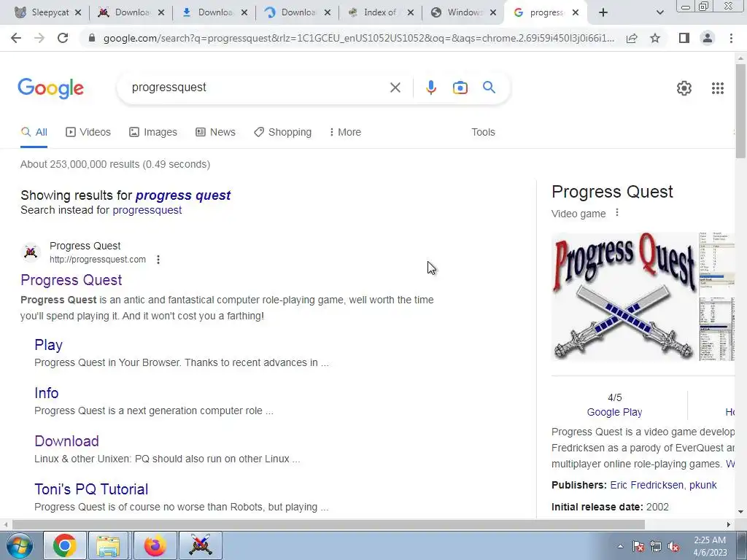This screenshot has height=560, width=747.
Task: Click the clock showing 2:25 AM
Action: (710, 546)
